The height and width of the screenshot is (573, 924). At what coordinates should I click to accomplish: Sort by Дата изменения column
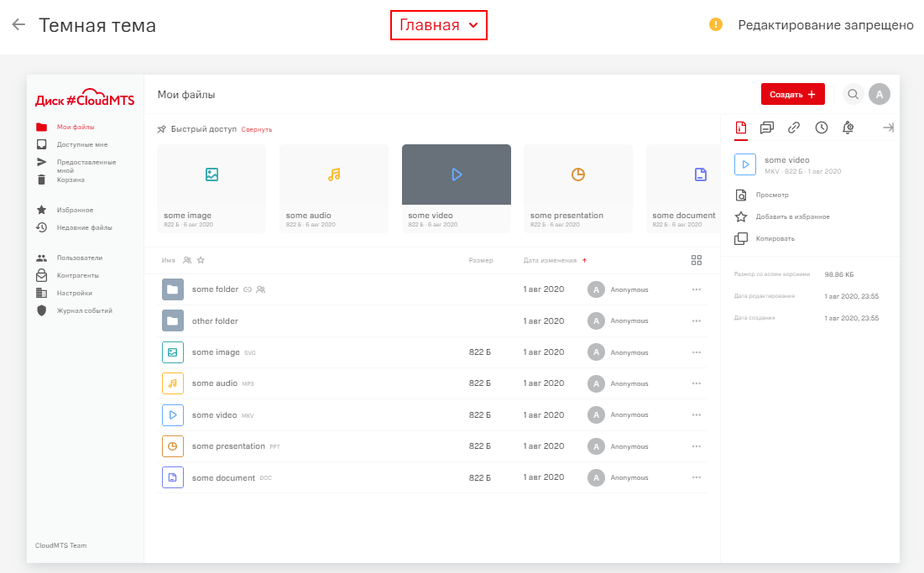(550, 260)
